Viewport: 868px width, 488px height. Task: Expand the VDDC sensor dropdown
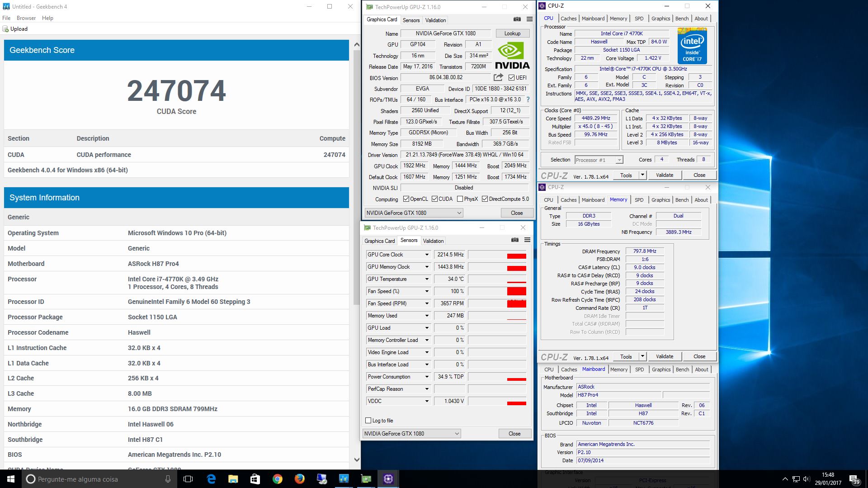click(426, 401)
